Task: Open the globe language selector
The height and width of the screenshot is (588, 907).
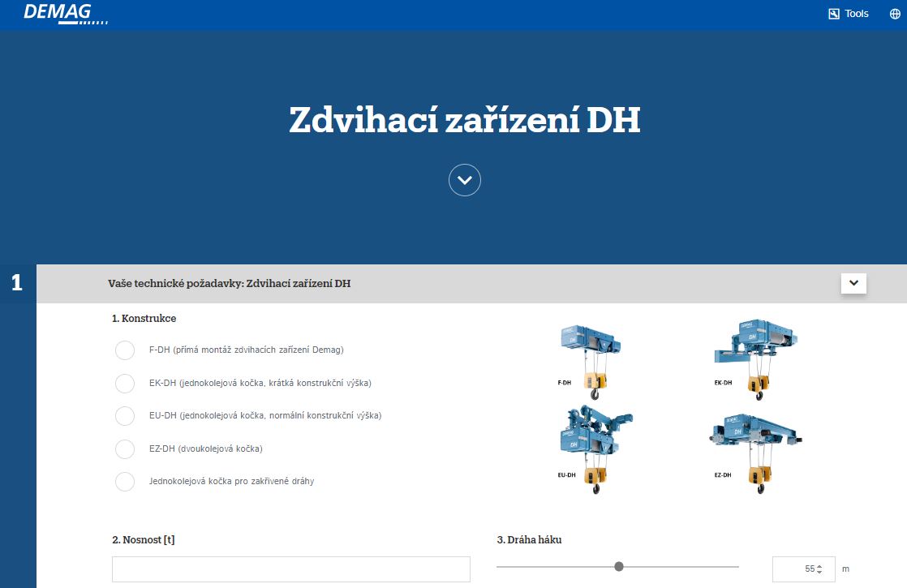Action: (x=895, y=14)
